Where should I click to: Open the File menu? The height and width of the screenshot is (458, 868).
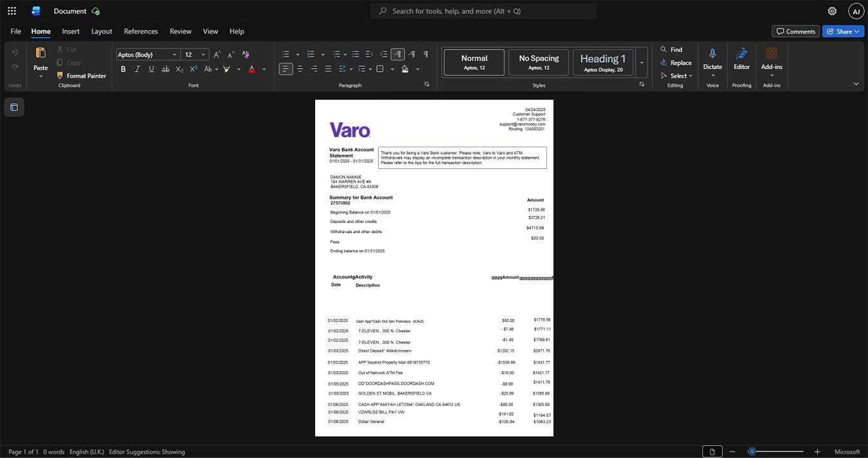16,31
